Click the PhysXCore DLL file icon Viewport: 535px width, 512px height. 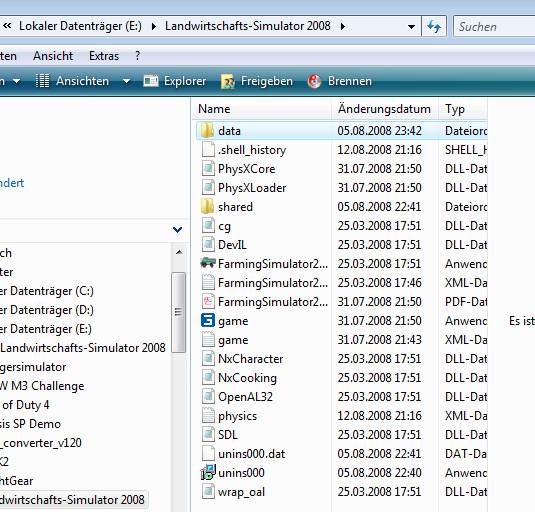point(208,169)
